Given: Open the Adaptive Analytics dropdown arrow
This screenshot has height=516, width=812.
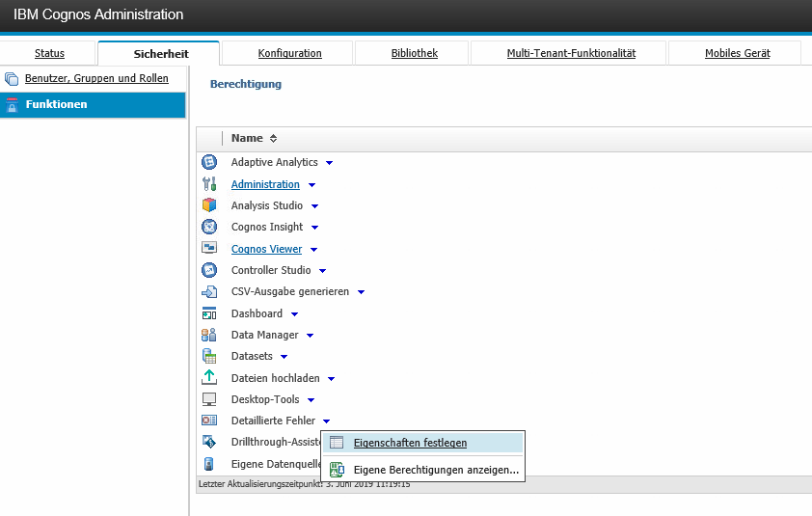Looking at the screenshot, I should click(329, 163).
